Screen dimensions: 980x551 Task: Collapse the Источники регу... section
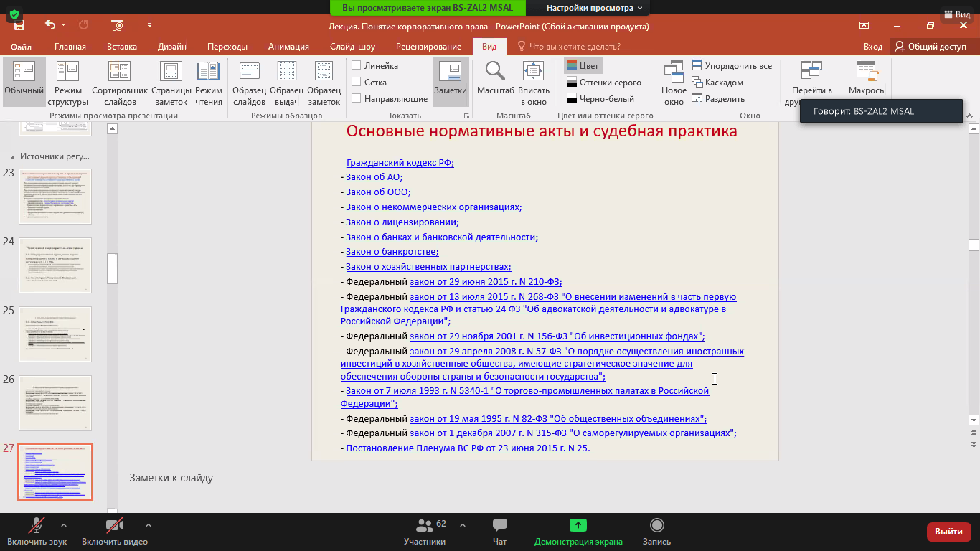pyautogui.click(x=11, y=156)
